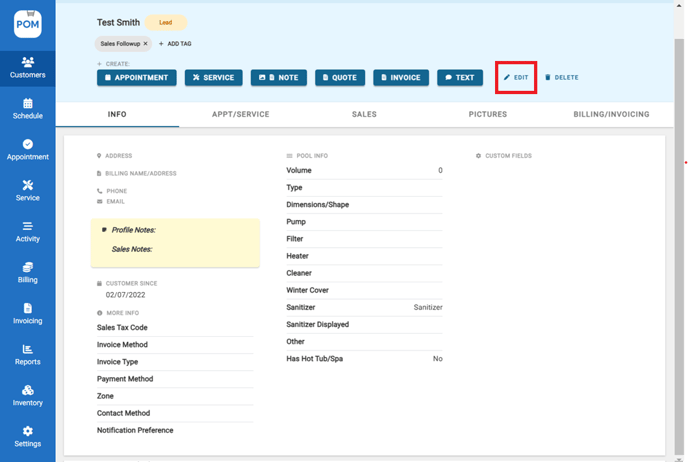688x462 pixels.
Task: Click Add Tag link
Action: 175,44
